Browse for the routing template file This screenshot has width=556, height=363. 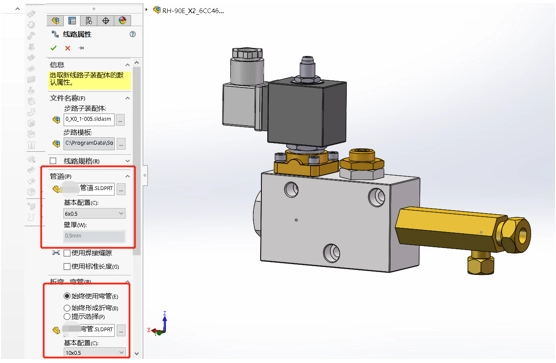[x=121, y=144]
